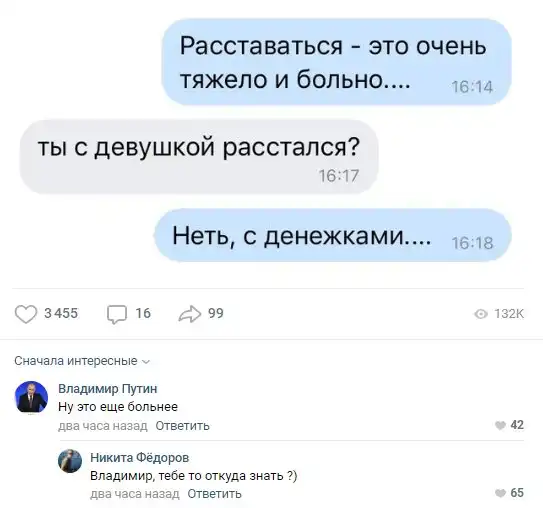Image resolution: width=543 pixels, height=508 pixels.
Task: Click timestamp on Никита Фёдоров's reply
Action: 135,493
